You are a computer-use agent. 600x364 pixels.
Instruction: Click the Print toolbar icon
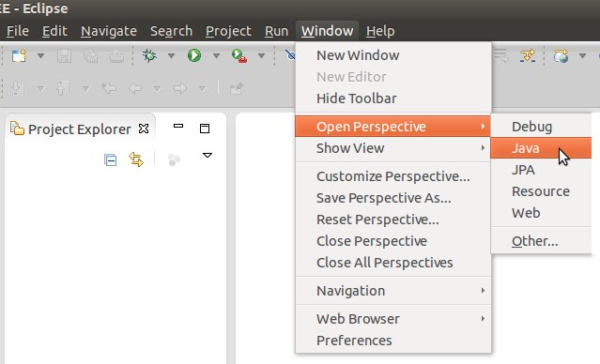(x=116, y=56)
